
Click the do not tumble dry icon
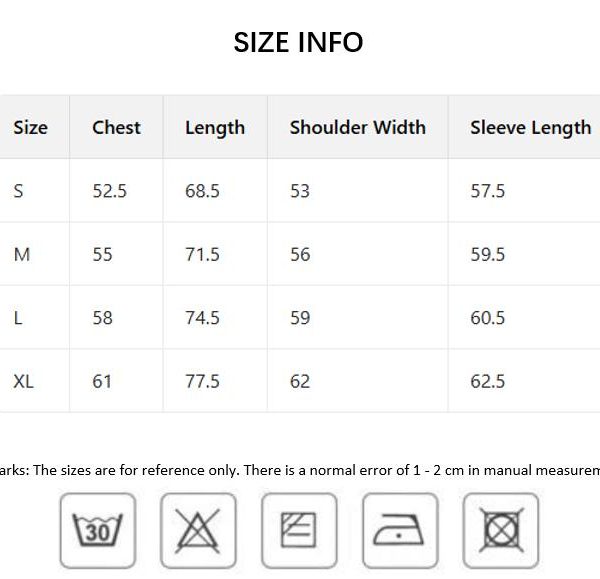tap(501, 530)
